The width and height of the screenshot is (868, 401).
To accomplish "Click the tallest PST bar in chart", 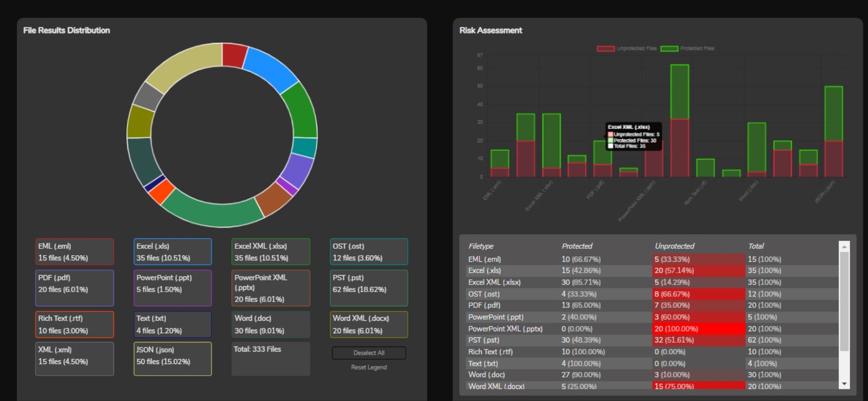I will coord(680,121).
